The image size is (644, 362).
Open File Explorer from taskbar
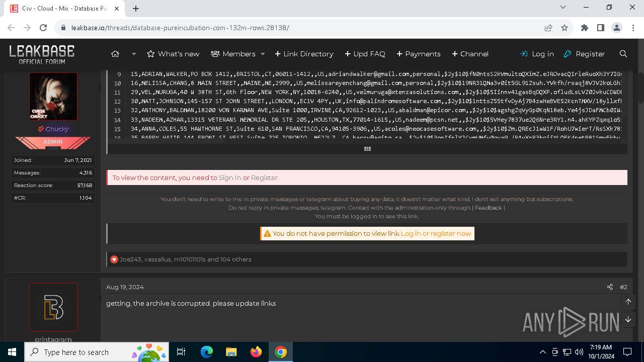click(x=231, y=352)
